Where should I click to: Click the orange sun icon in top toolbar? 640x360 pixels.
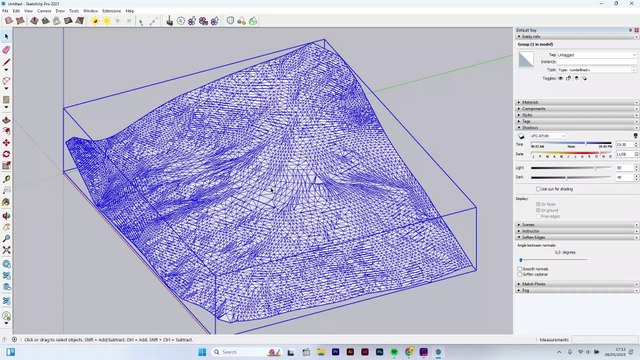click(95, 20)
